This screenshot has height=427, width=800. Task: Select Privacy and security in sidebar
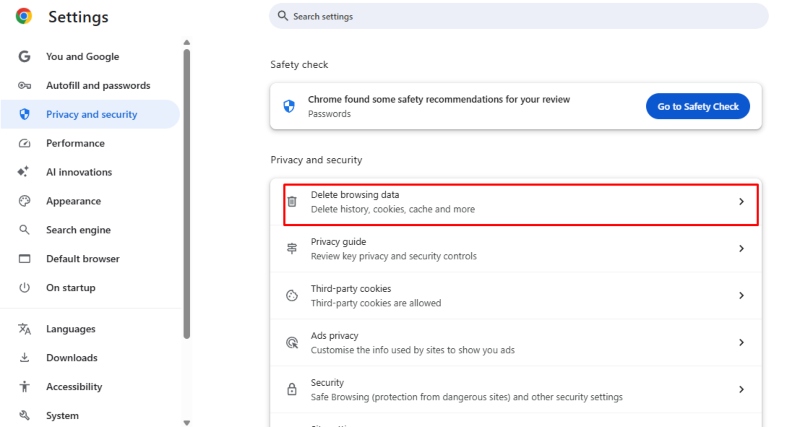point(90,114)
